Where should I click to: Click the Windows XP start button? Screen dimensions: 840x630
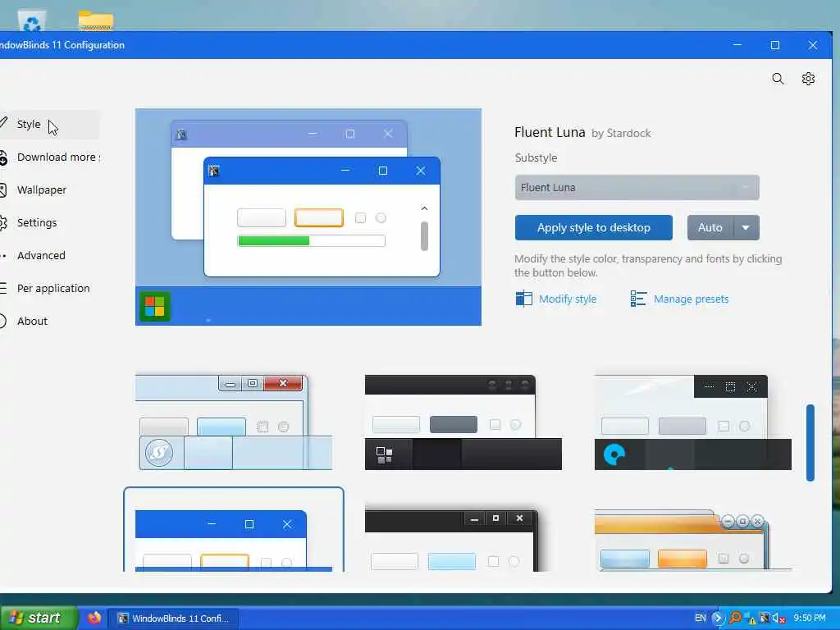tap(39, 618)
